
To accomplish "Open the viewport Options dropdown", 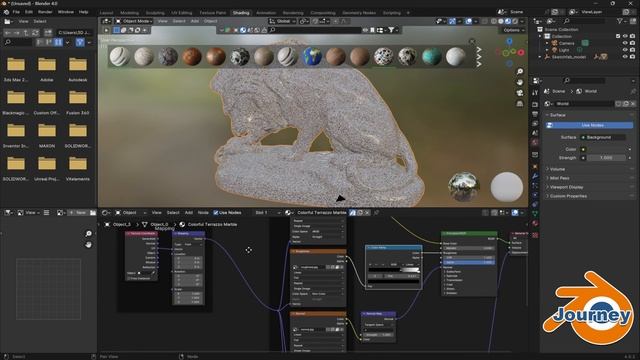I will (x=513, y=30).
